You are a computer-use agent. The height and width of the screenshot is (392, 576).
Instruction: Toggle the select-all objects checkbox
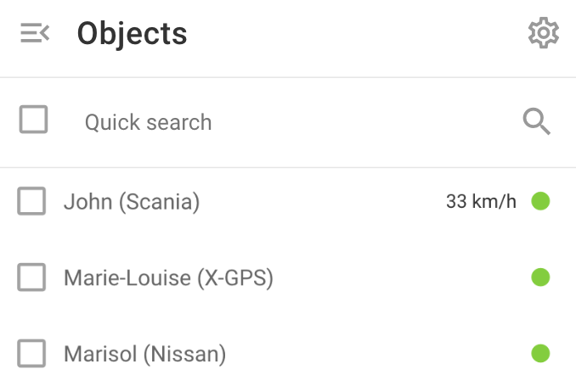(33, 120)
